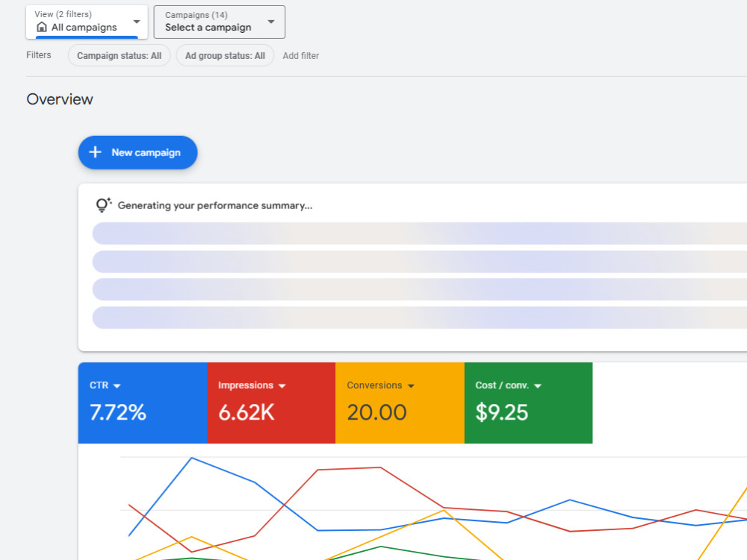Open the CTR metric dropdown arrow

click(117, 386)
